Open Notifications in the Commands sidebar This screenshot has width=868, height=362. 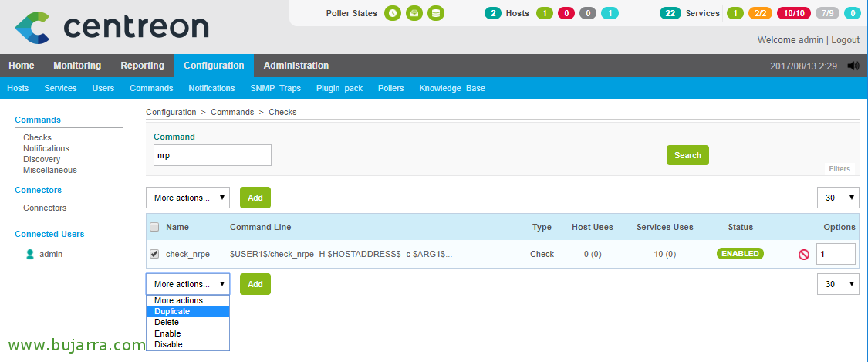46,148
